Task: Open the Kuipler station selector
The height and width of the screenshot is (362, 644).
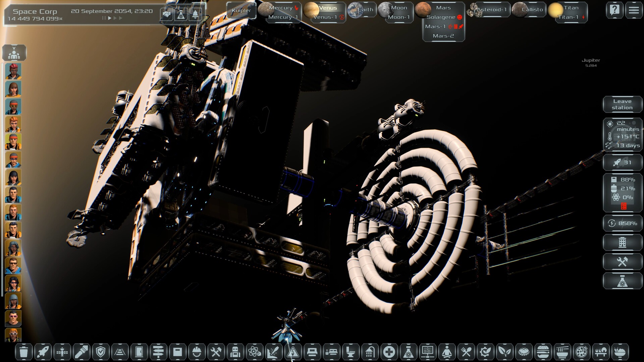Action: pyautogui.click(x=241, y=10)
